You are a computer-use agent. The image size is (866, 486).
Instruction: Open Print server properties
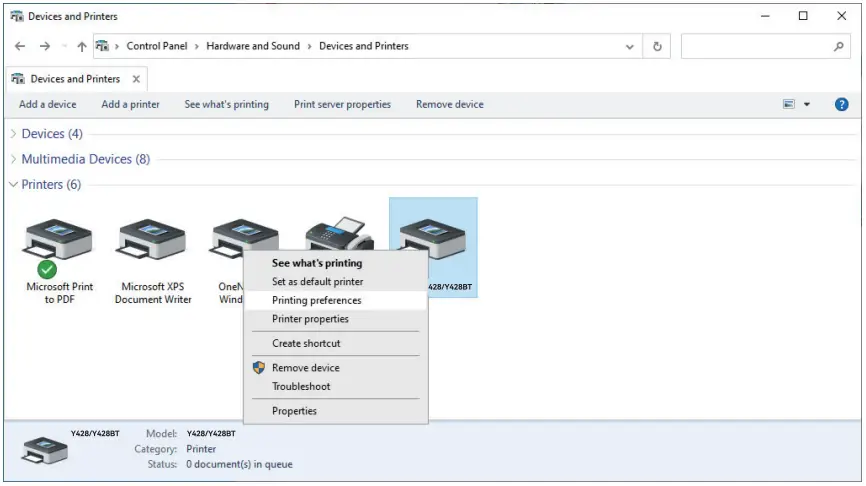[342, 104]
